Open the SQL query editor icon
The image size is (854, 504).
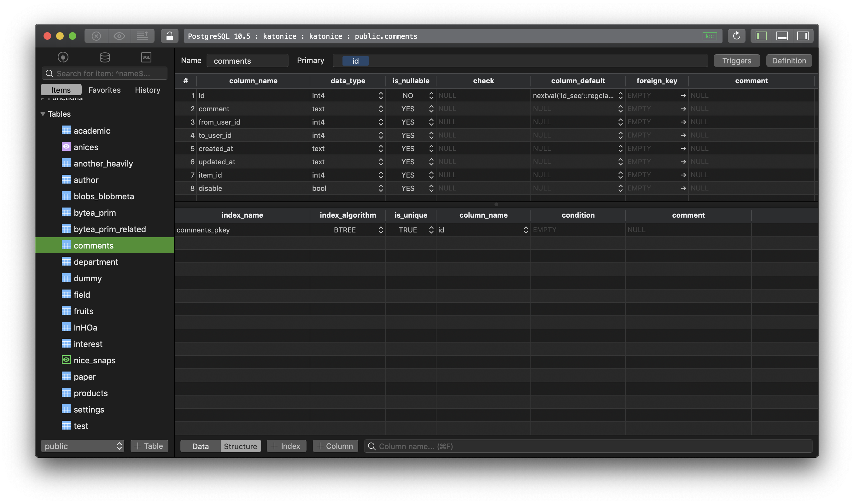pyautogui.click(x=146, y=57)
